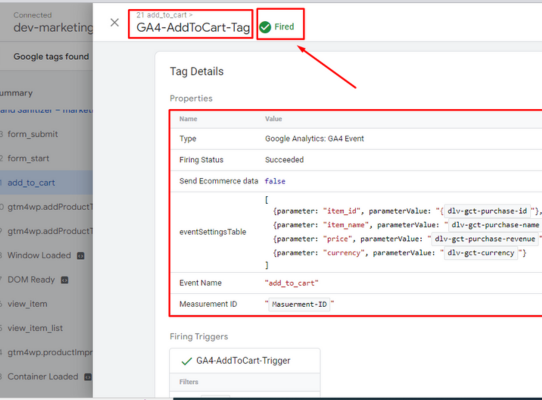
Task: Click the Window Loaded event type icon
Action: [x=81, y=256]
